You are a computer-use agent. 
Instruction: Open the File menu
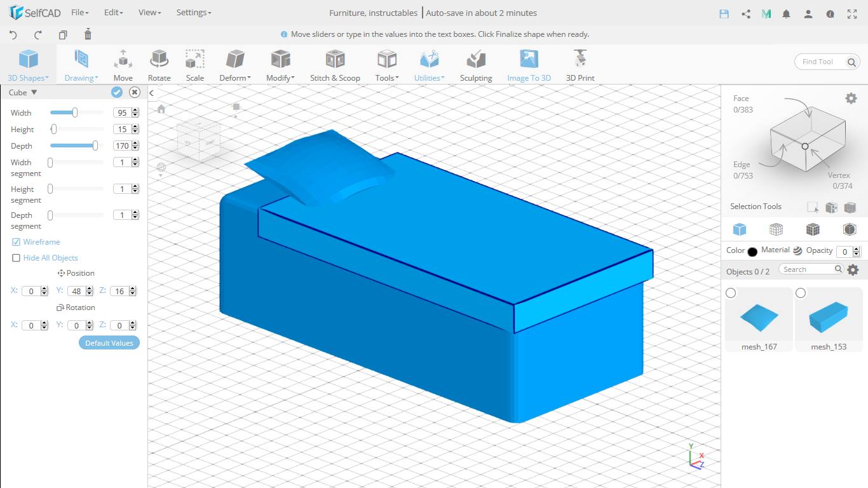click(x=80, y=13)
